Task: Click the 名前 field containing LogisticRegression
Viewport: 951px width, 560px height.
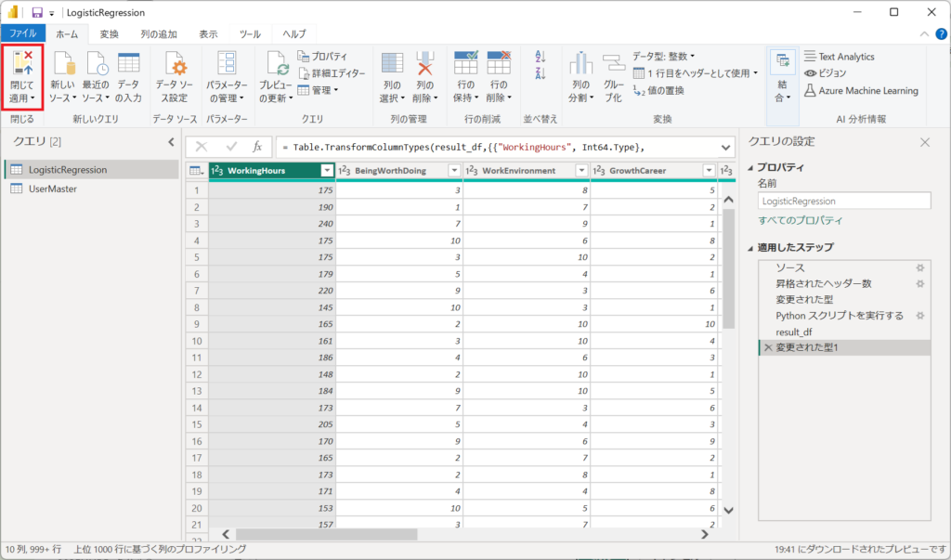Action: coord(844,201)
